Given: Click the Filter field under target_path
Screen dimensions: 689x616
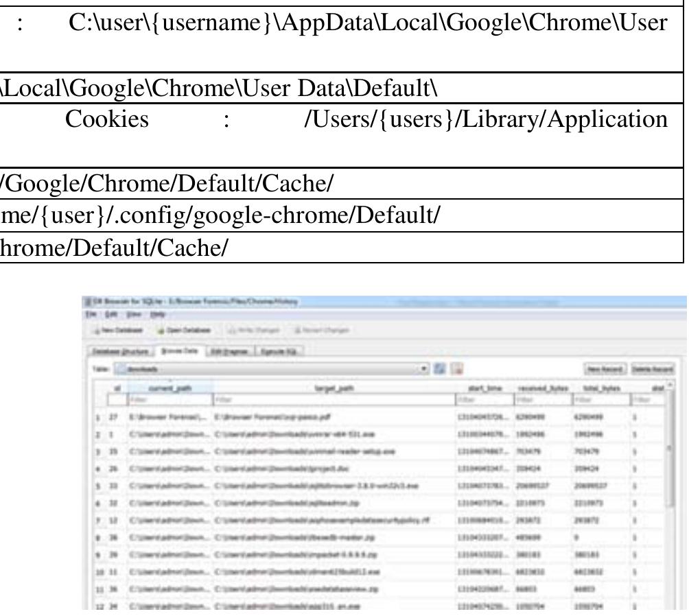Looking at the screenshot, I should pyautogui.click(x=334, y=400).
